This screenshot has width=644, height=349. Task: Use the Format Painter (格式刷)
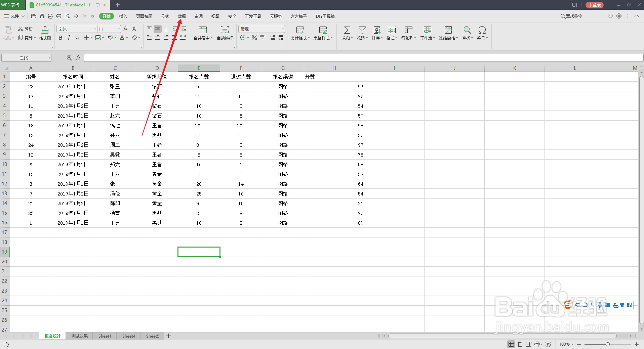[45, 33]
